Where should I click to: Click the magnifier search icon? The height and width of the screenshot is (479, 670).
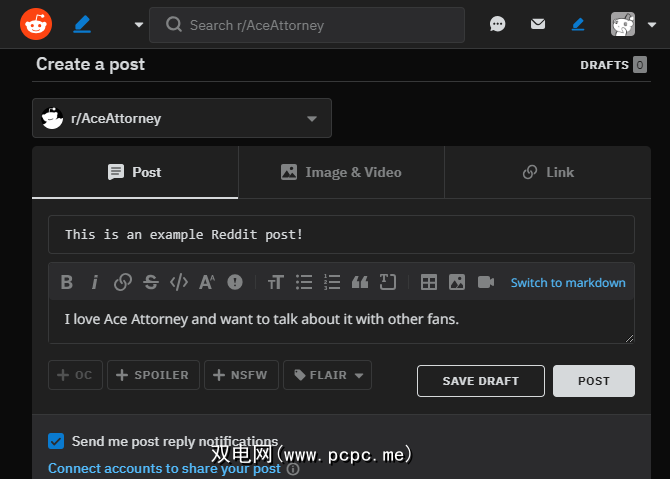pos(174,24)
